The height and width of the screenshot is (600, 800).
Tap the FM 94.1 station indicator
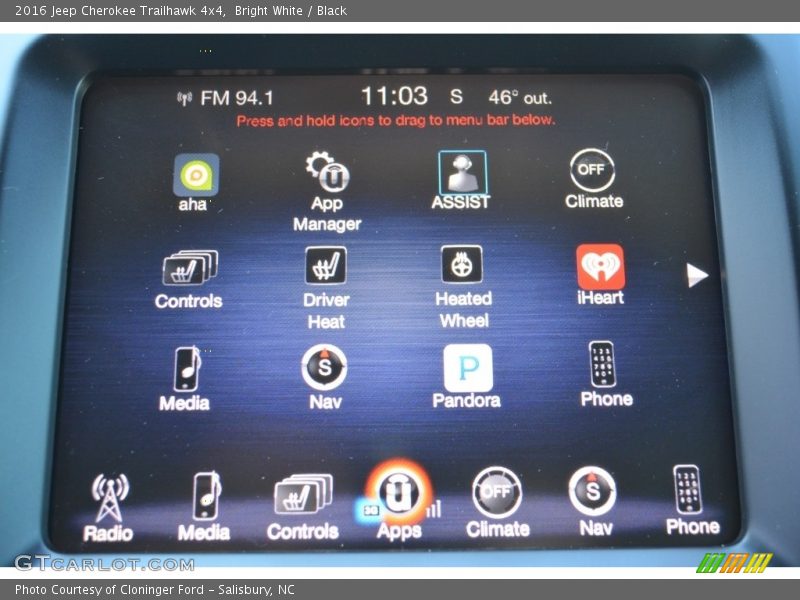[226, 98]
